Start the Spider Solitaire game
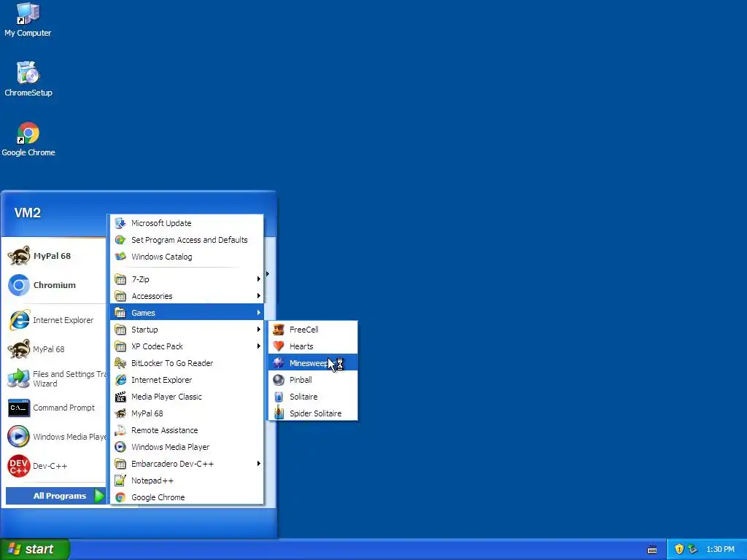This screenshot has height=560, width=747. pos(313,413)
